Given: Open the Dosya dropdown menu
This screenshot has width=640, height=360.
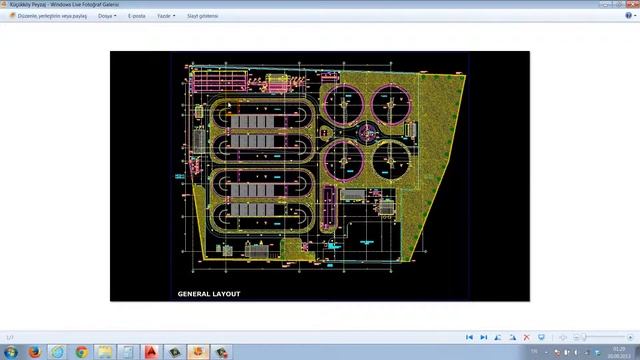Looking at the screenshot, I should tap(107, 16).
